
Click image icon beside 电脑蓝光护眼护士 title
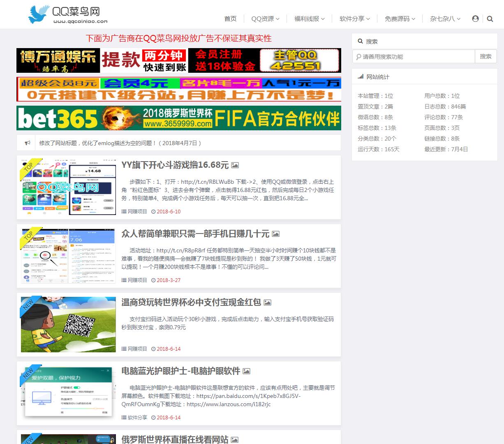[246, 371]
